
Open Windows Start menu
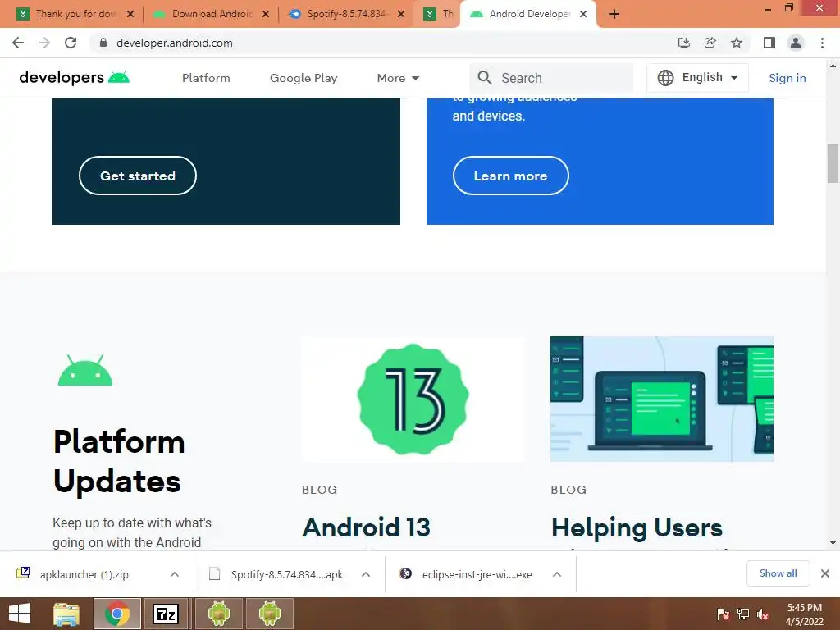20,614
